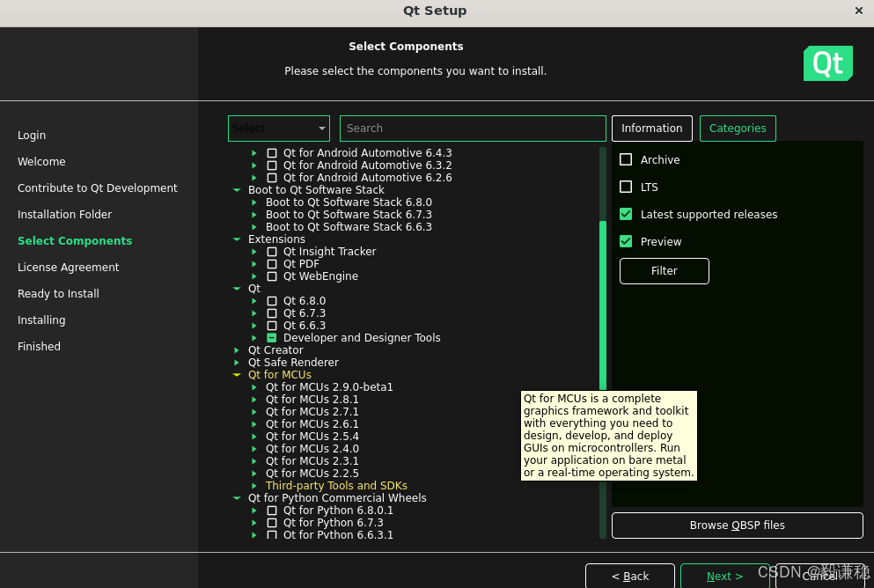Click the Ready to Install step

coord(58,294)
